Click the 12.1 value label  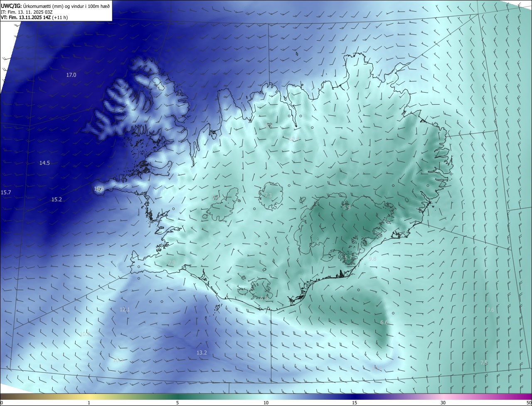click(x=125, y=310)
